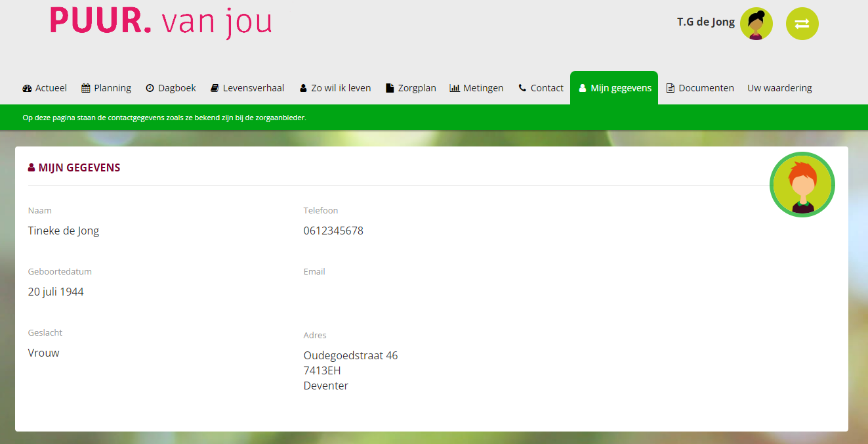Click the book icon beside Levensverhaal
This screenshot has width=868, height=444.
pyautogui.click(x=215, y=88)
